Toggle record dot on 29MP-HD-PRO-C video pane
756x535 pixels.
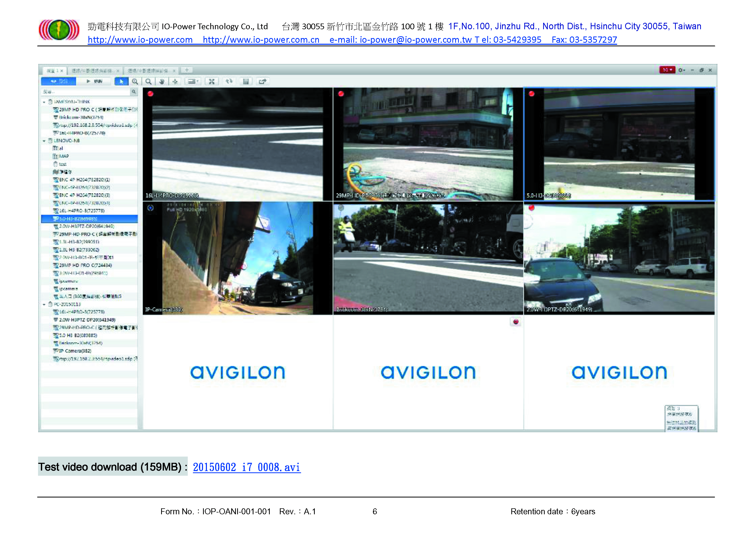341,93
